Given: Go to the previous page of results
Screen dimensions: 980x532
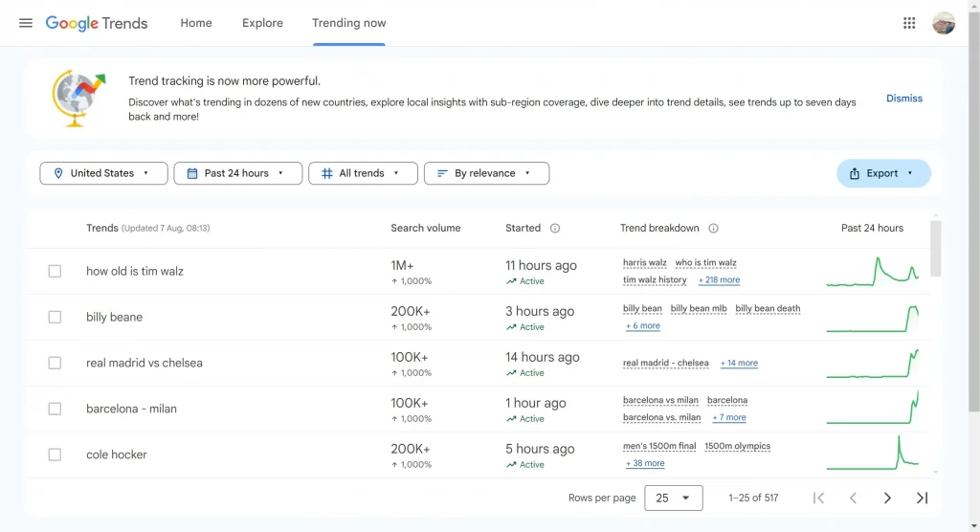Looking at the screenshot, I should [853, 499].
